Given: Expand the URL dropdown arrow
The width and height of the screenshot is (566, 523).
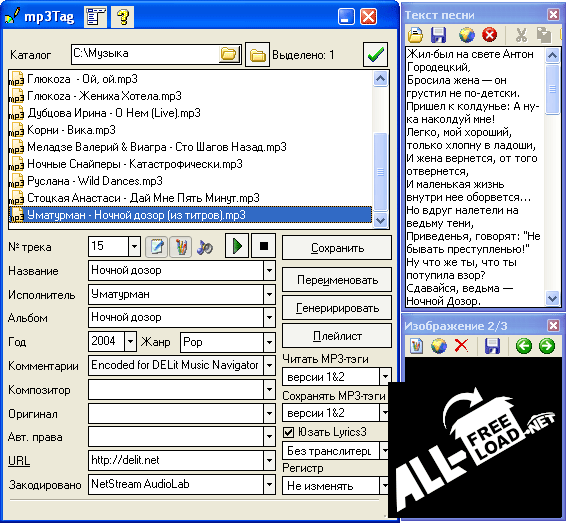Looking at the screenshot, I should point(269,460).
